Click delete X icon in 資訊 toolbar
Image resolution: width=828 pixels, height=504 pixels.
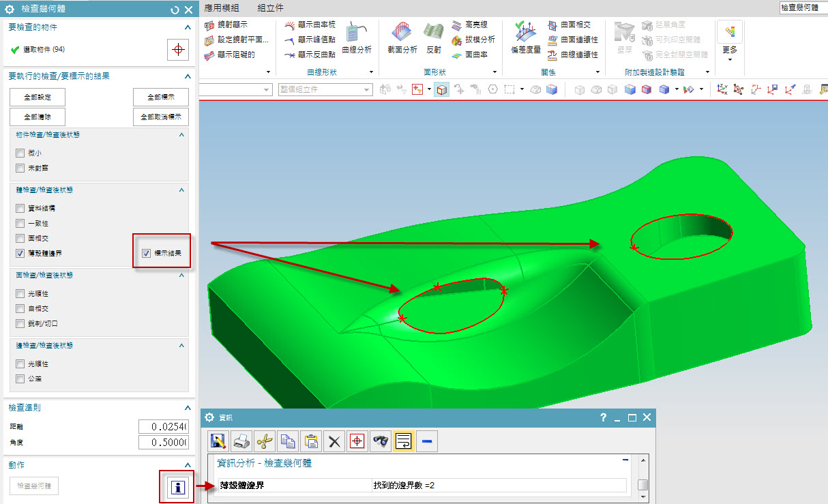pos(334,441)
